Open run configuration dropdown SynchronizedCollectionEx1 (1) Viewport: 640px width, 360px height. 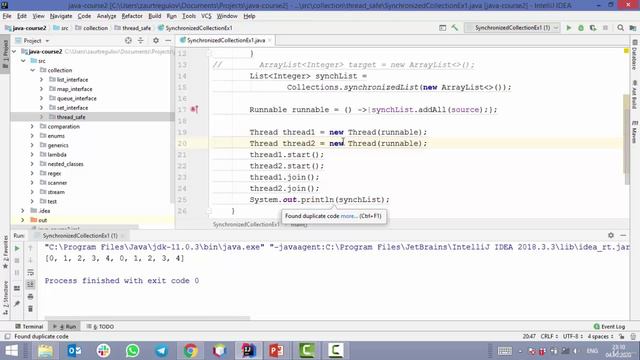[513, 28]
